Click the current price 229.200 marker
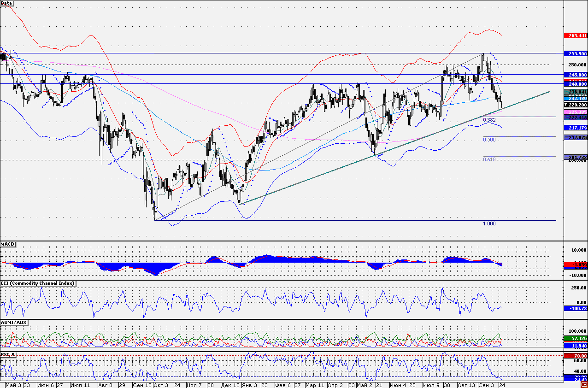The height and width of the screenshot is (388, 588). (576, 105)
